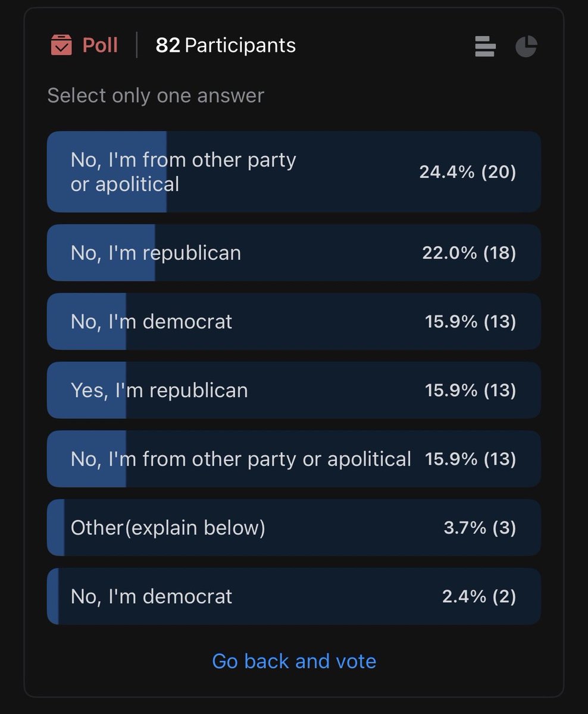588x714 pixels.
Task: Click 'Go back and vote' link
Action: [x=294, y=661]
